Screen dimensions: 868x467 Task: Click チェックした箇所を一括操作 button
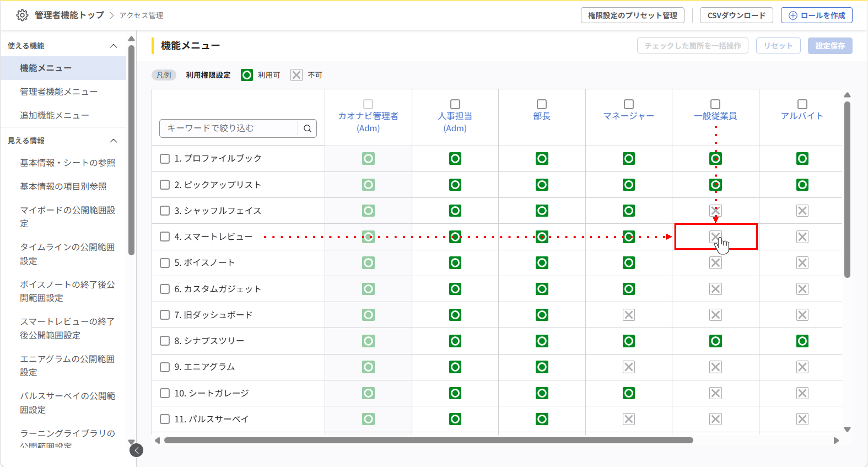pos(692,46)
